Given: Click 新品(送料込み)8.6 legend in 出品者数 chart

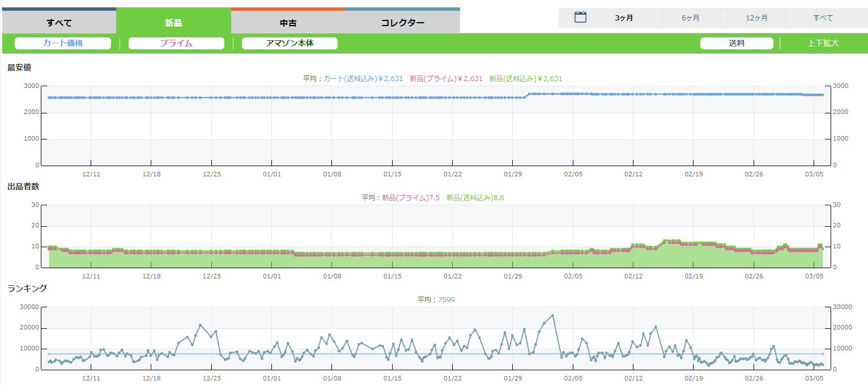Looking at the screenshot, I should click(x=475, y=198).
